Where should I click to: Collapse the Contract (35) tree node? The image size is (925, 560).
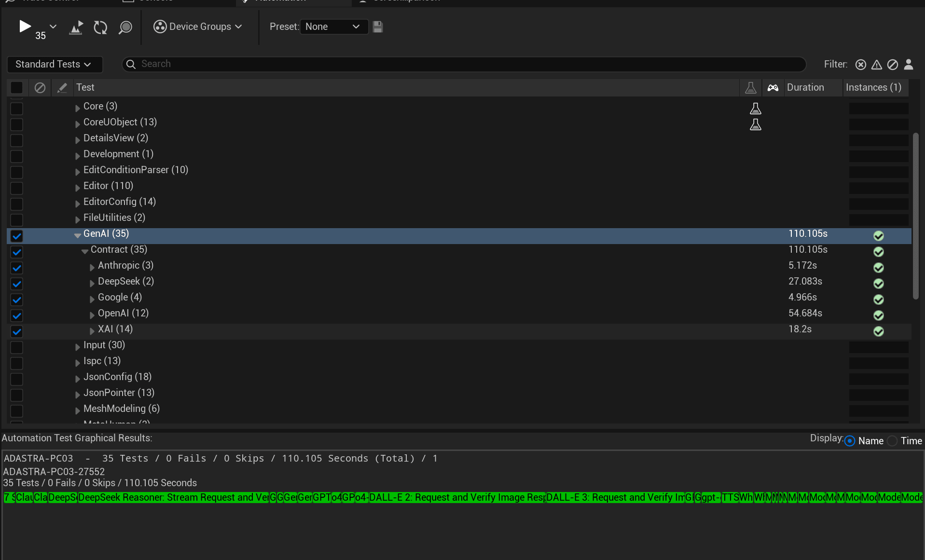point(85,251)
